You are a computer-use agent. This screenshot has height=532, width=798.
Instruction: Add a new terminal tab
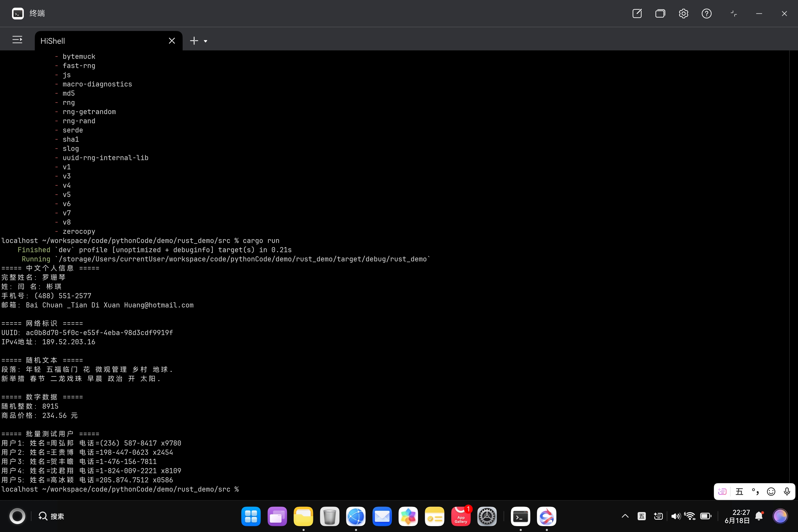[194, 41]
